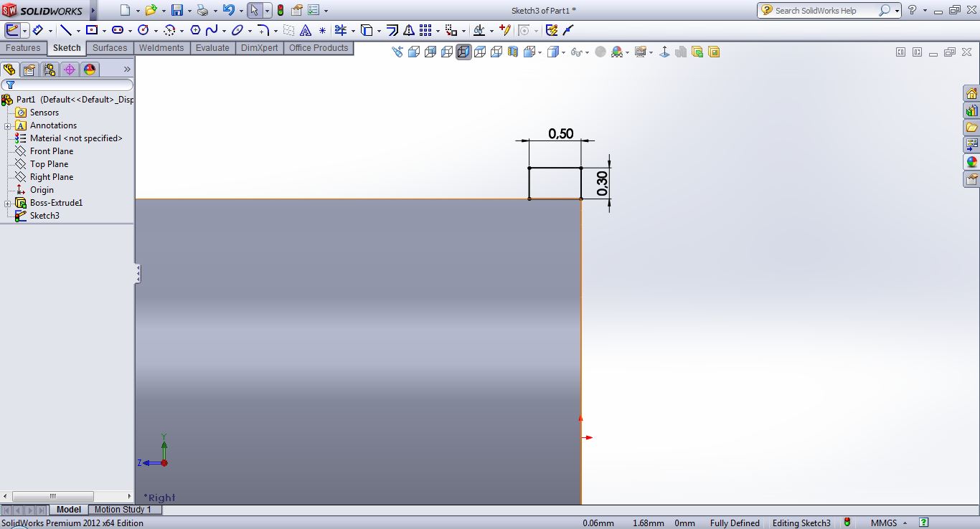980x529 pixels.
Task: Click the Rebuild traffic light icon
Action: pos(280,10)
